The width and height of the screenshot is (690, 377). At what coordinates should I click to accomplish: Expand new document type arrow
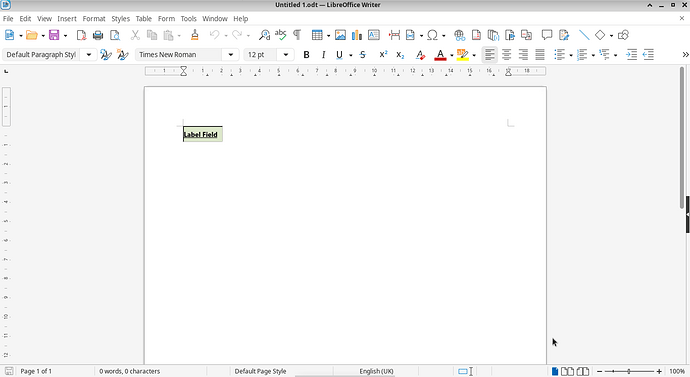coord(21,36)
